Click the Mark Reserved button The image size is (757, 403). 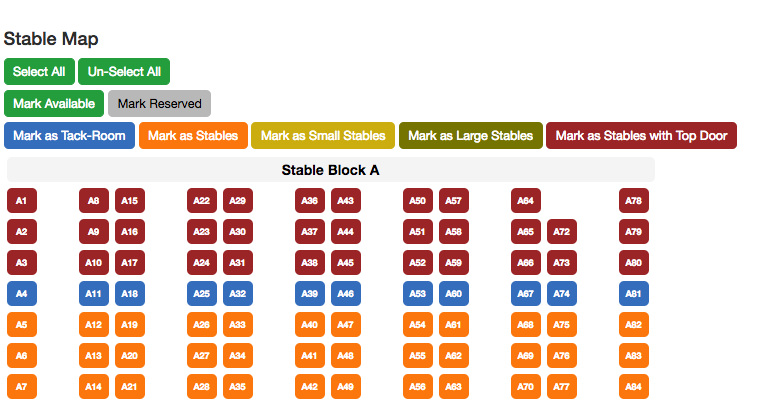click(x=159, y=103)
